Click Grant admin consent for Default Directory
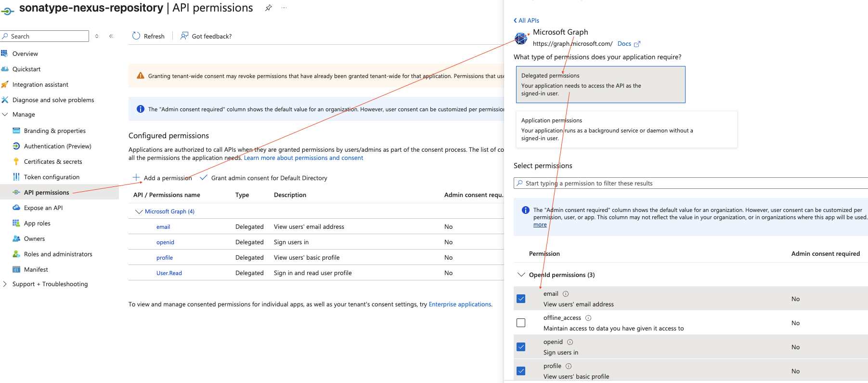 coord(264,178)
